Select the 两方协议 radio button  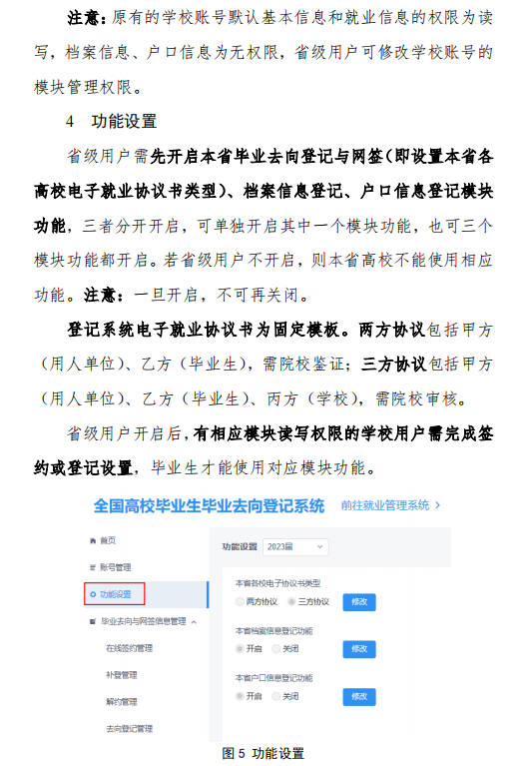pos(240,601)
